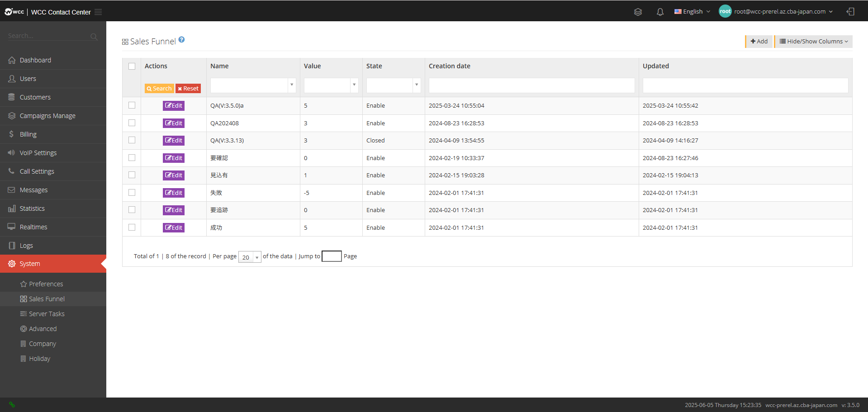This screenshot has height=412, width=868.
Task: Click the Billing dollar icon
Action: click(12, 134)
